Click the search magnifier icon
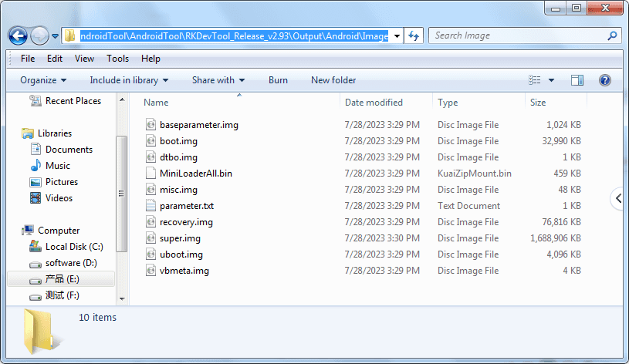The image size is (629, 364). click(611, 36)
